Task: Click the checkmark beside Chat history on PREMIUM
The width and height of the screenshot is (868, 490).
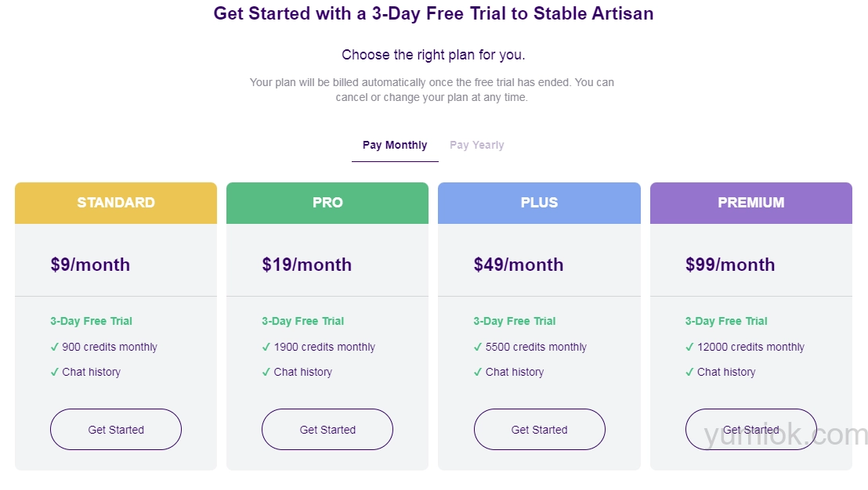Action: coord(689,372)
